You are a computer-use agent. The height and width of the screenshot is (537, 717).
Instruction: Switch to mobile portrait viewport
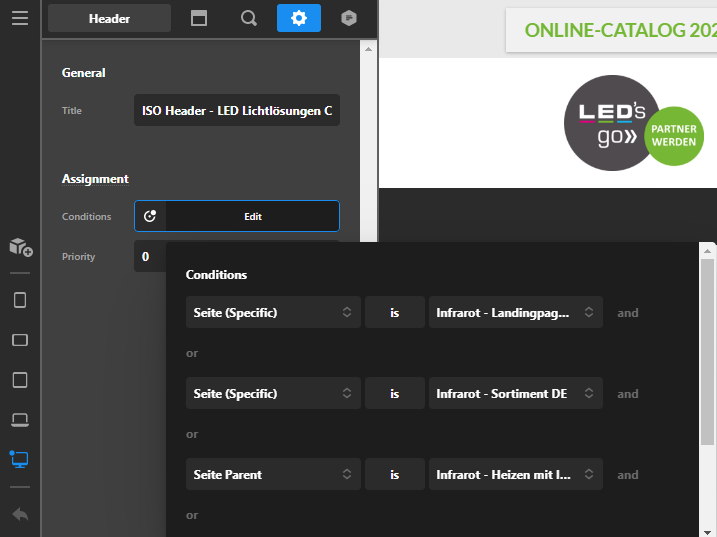tap(20, 300)
